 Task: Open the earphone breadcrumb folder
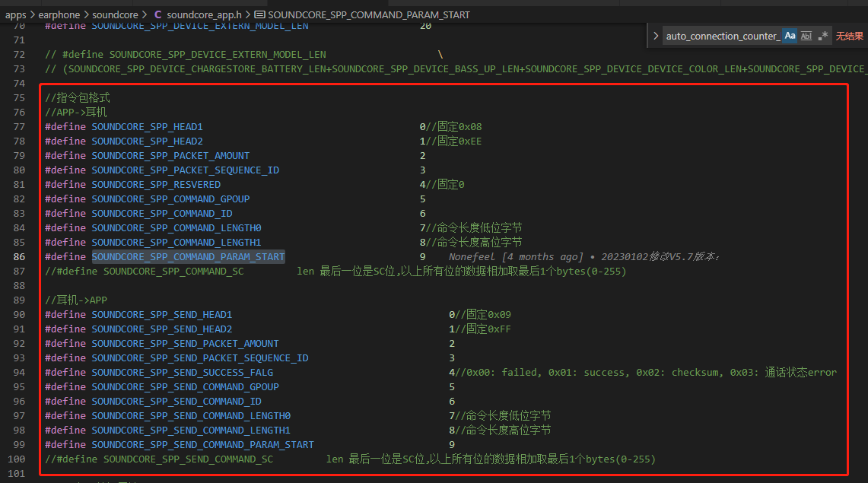59,15
